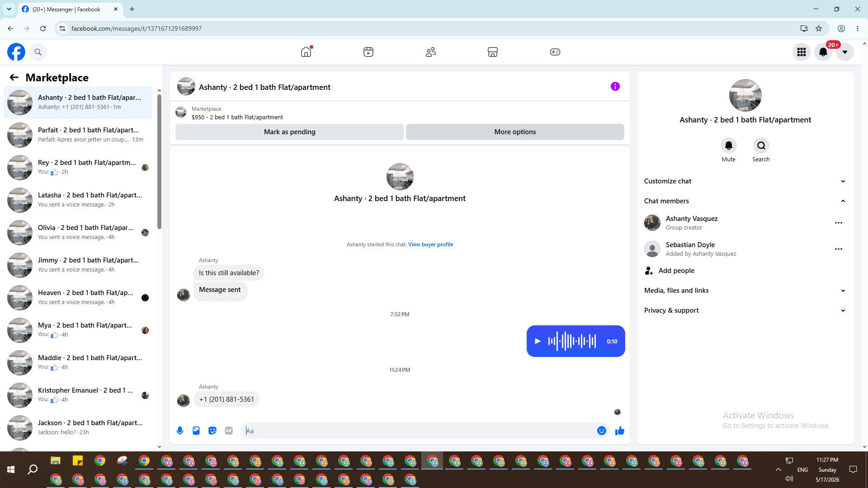Open the Olivia conversation
The height and width of the screenshot is (488, 868).
coord(78,233)
